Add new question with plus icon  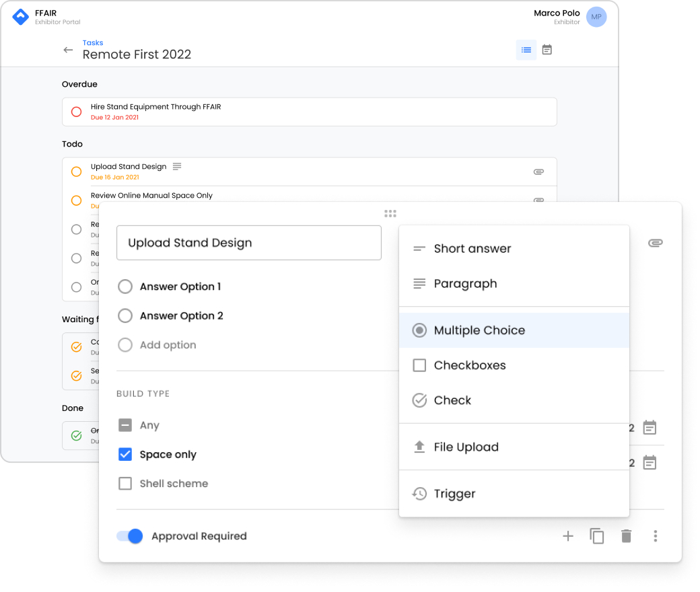(x=568, y=535)
